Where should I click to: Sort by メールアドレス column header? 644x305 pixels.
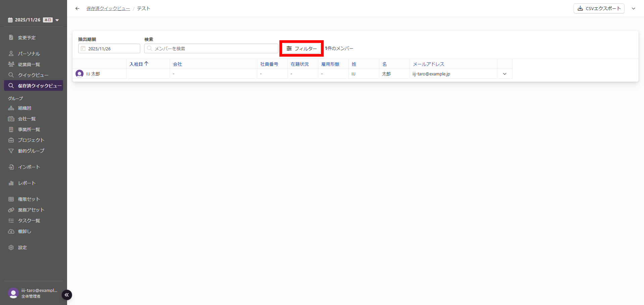[428, 64]
